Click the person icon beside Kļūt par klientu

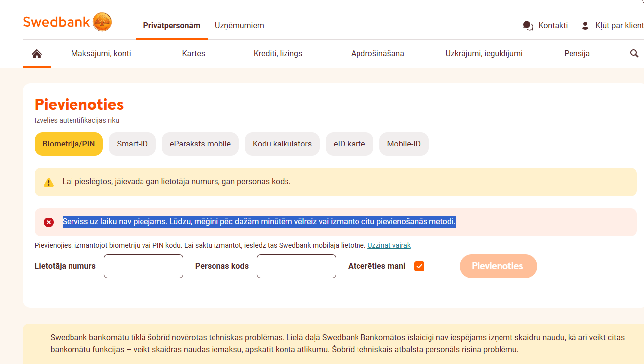[x=585, y=26]
